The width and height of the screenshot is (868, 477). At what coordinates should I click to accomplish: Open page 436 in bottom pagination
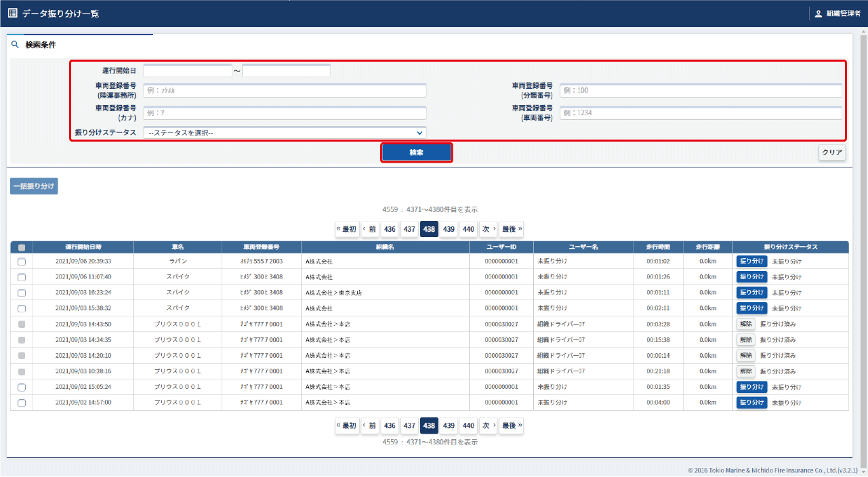tap(390, 426)
